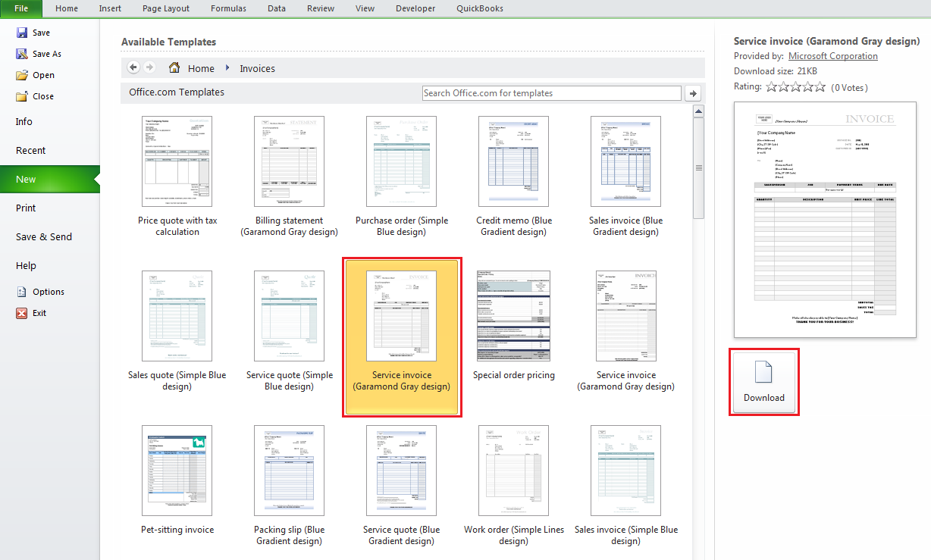Image resolution: width=931 pixels, height=560 pixels.
Task: Switch to the Formulas tab
Action: (228, 8)
